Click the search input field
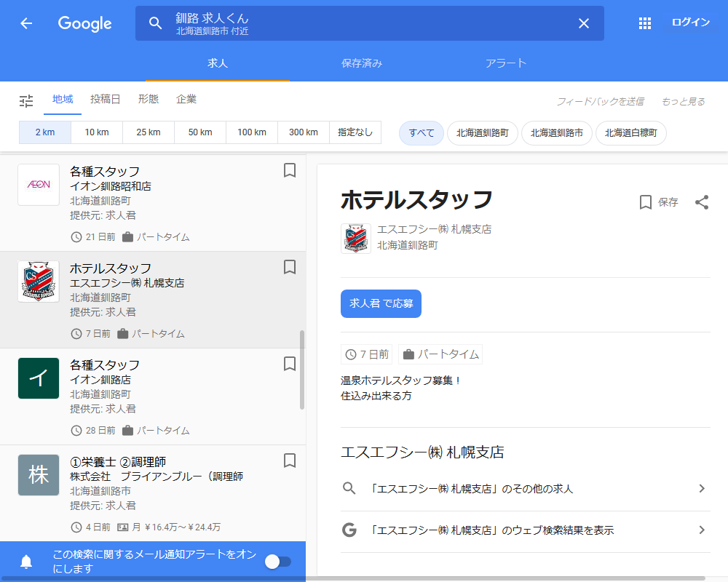The width and height of the screenshot is (728, 582). (364, 23)
